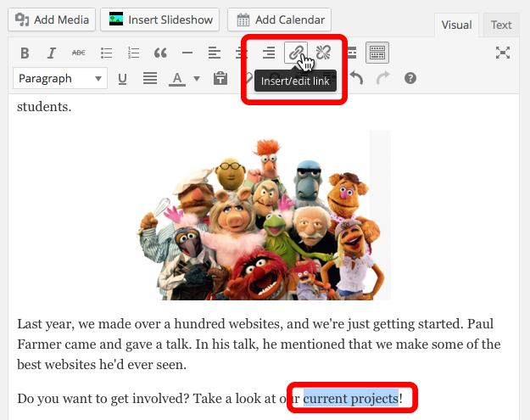Switch to the Text editor tab

[501, 25]
